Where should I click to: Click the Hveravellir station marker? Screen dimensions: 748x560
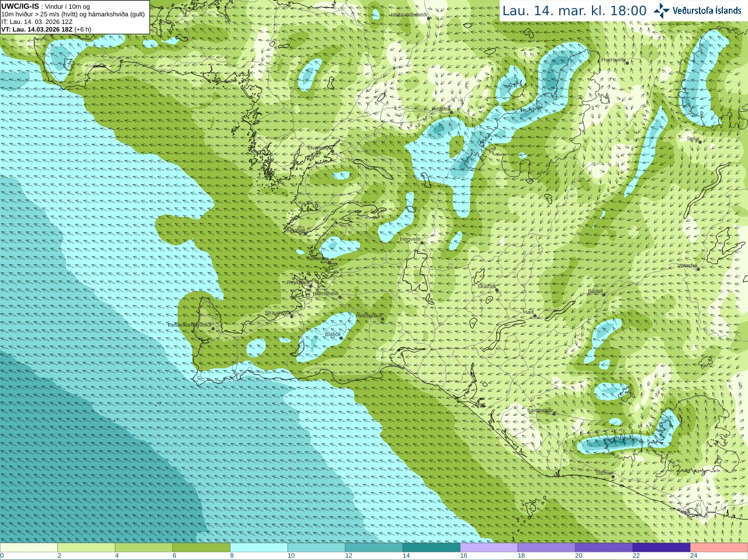pyautogui.click(x=626, y=62)
